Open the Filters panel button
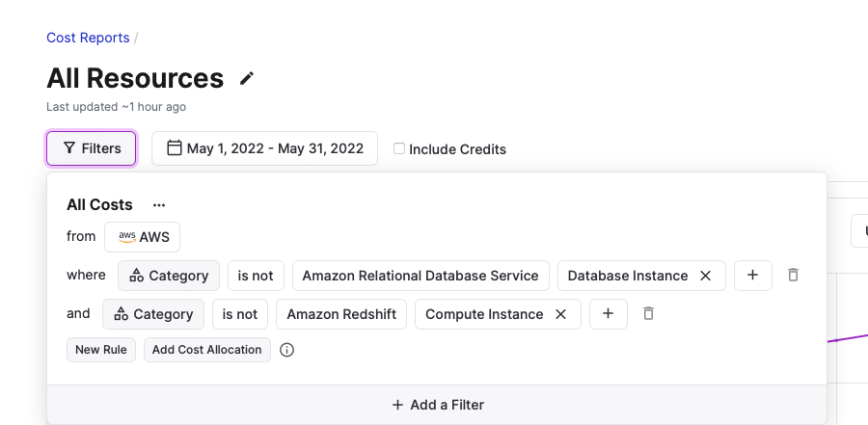868x425 pixels. click(x=92, y=148)
